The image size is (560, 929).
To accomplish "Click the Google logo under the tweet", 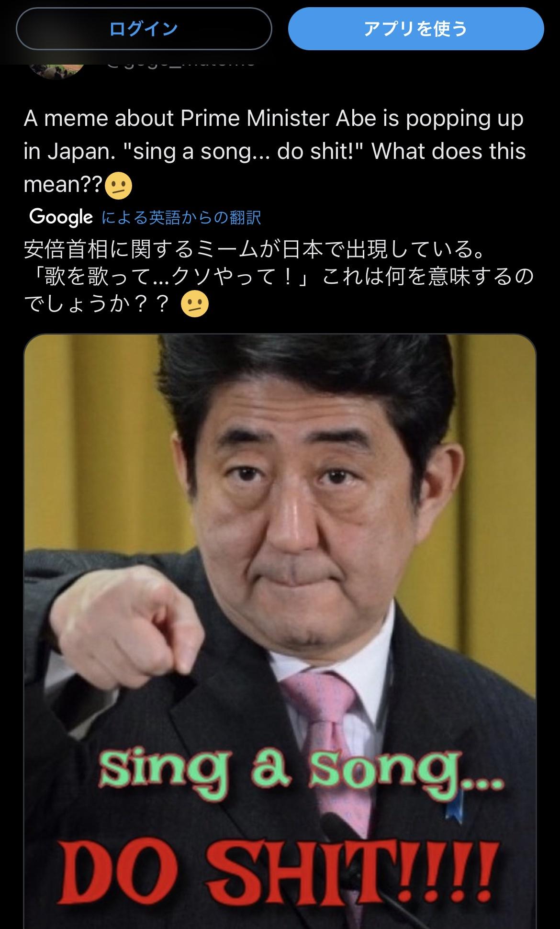I will [x=61, y=217].
